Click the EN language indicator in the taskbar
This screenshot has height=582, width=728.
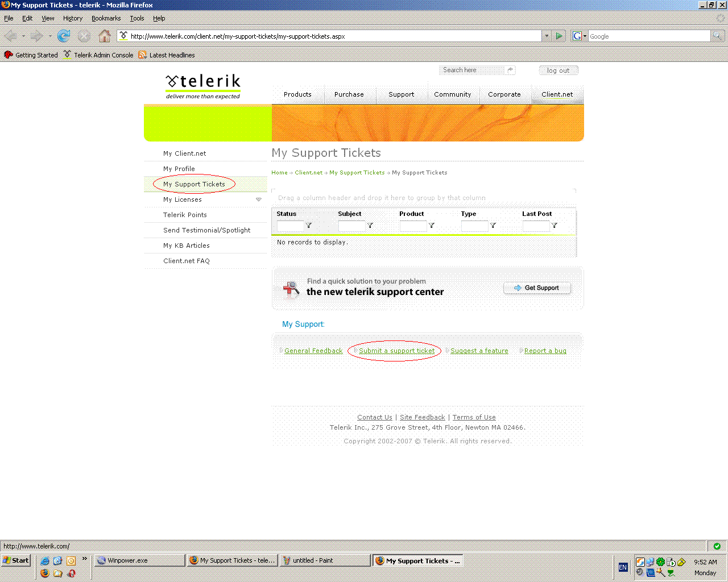pos(623,567)
